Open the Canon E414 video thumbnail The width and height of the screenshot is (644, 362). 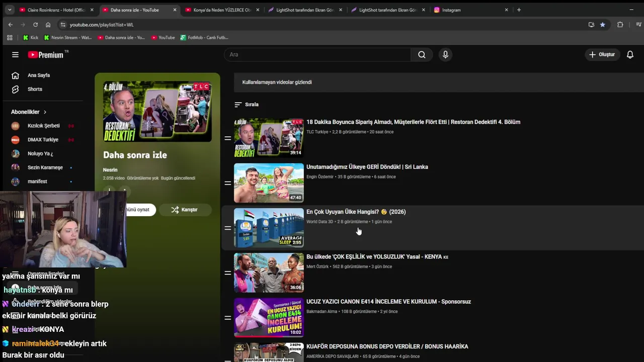[x=269, y=318]
